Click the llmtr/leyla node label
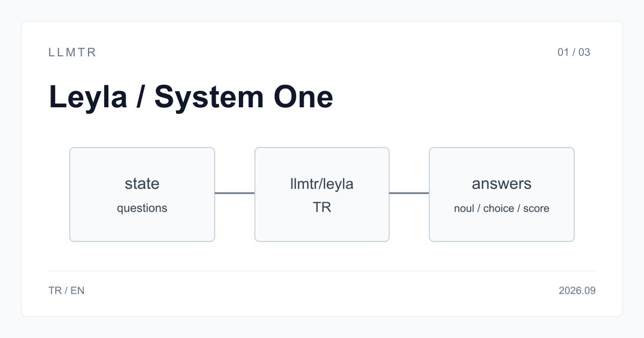This screenshot has height=338, width=644. click(x=322, y=183)
